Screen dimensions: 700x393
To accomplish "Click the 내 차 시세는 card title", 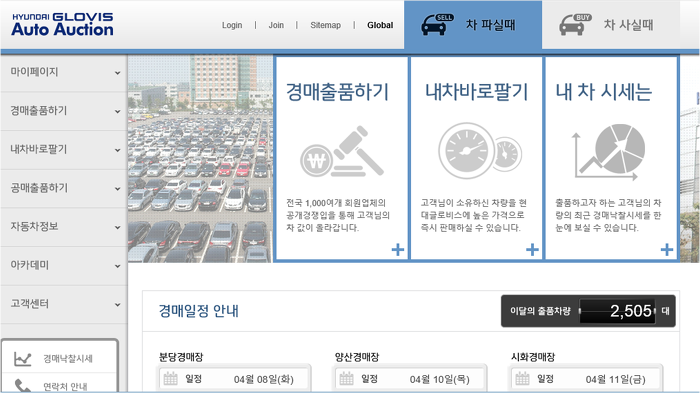I will (x=604, y=92).
